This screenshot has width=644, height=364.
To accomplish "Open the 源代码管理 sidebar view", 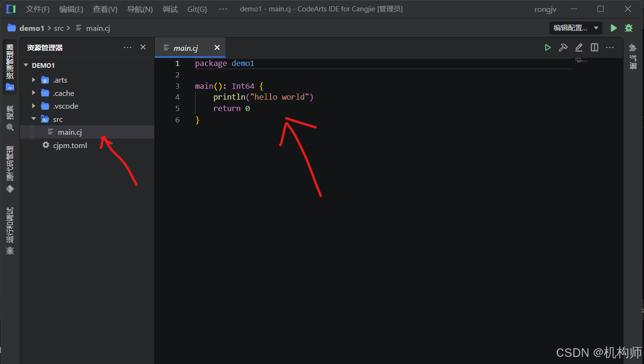I will [x=10, y=169].
